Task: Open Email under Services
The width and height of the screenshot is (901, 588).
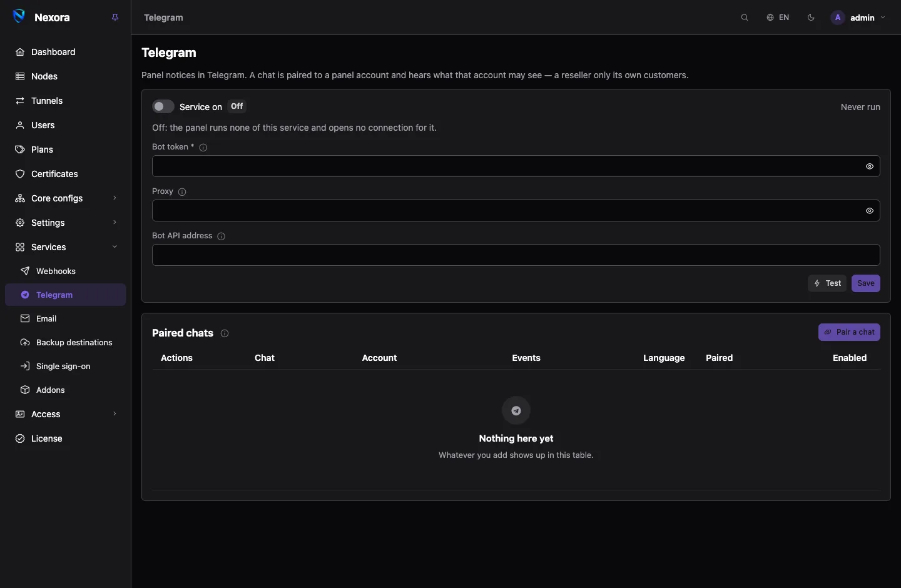Action: pos(66,318)
